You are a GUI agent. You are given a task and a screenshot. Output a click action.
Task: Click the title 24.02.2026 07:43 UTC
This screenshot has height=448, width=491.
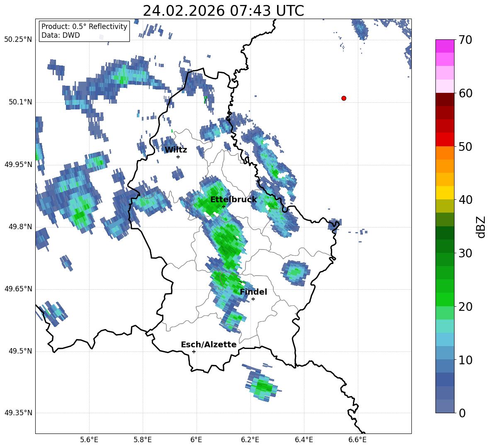pos(224,11)
